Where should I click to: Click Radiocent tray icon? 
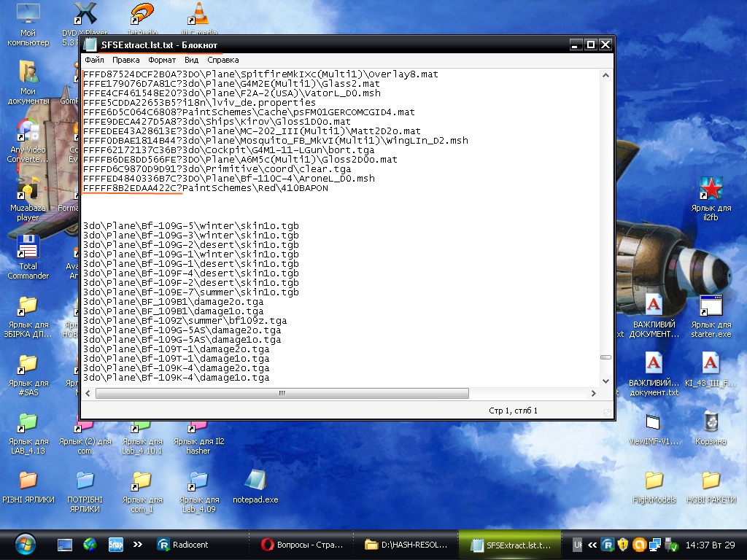pos(608,545)
